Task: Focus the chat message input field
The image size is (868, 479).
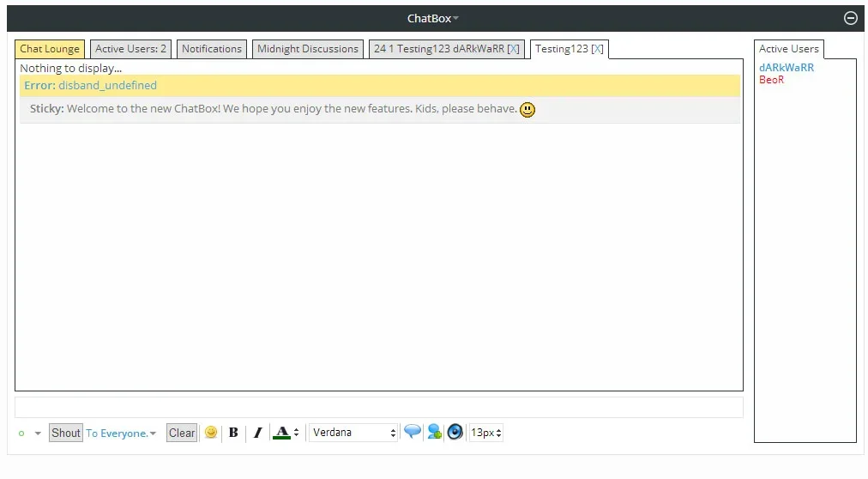Action: pos(378,407)
